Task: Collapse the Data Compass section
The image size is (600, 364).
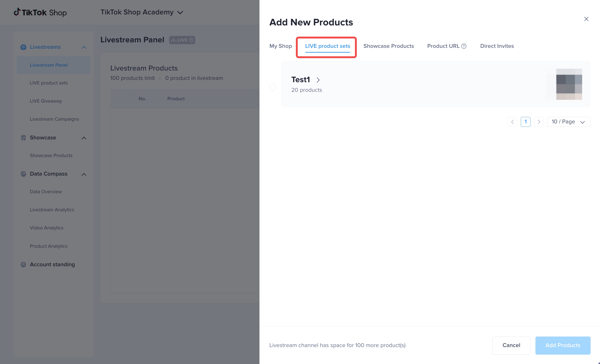Action: tap(84, 174)
